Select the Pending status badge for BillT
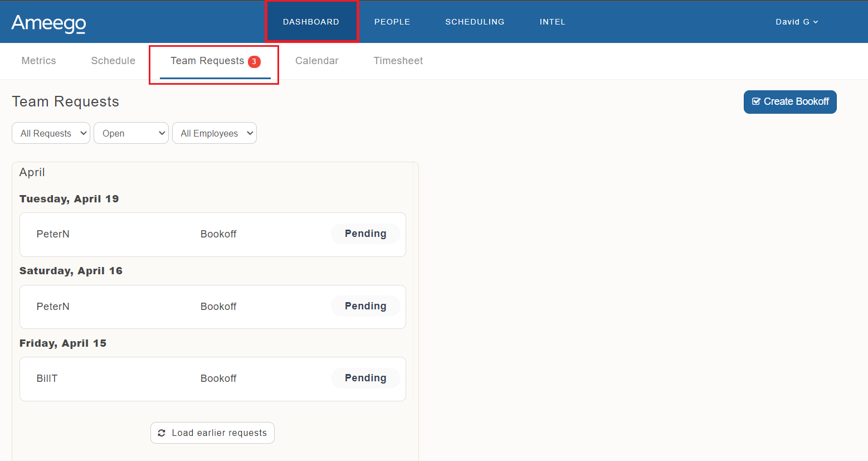Viewport: 868px width, 461px height. tap(365, 378)
